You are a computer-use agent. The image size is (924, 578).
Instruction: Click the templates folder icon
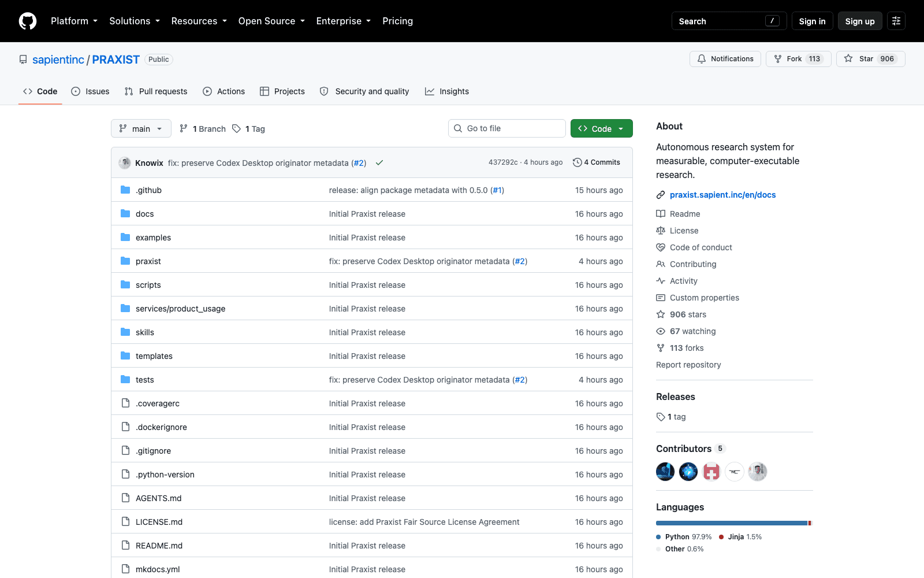click(125, 355)
